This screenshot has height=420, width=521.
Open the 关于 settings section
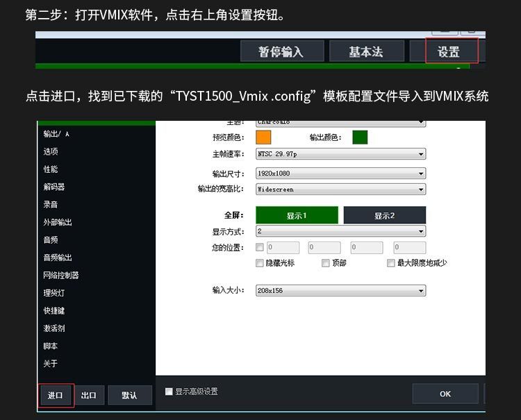click(x=51, y=363)
